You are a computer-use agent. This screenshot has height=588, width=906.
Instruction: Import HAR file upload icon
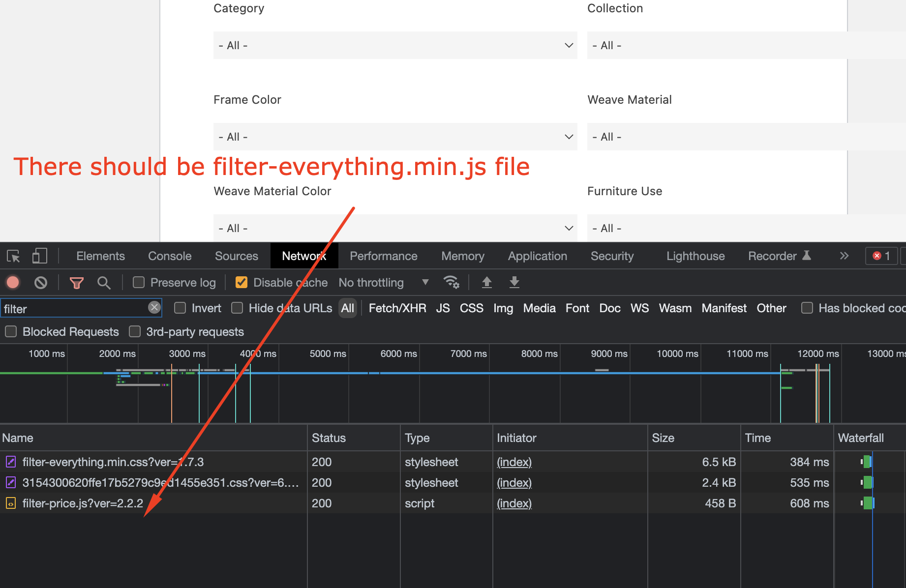487,282
